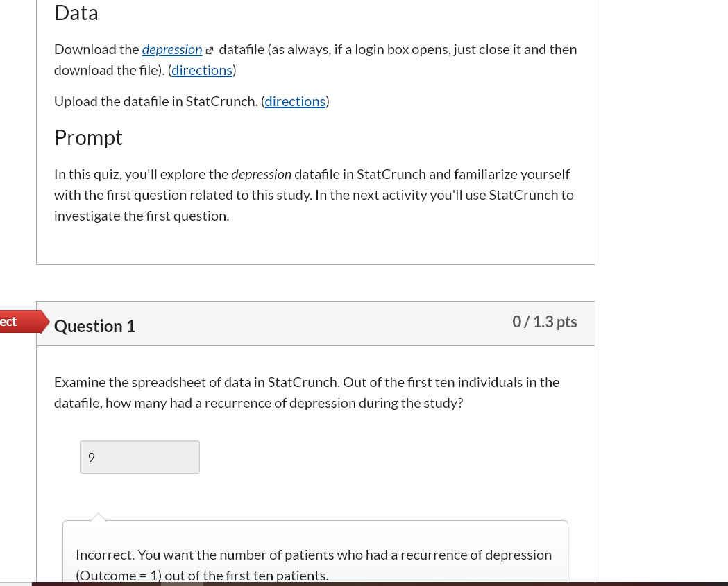The width and height of the screenshot is (728, 586).
Task: Open the depression datafile link
Action: click(172, 49)
